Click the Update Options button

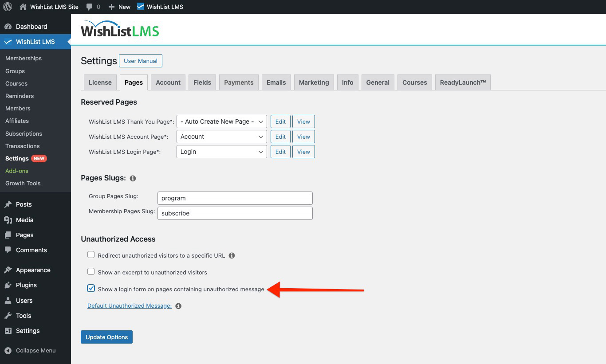[106, 337]
